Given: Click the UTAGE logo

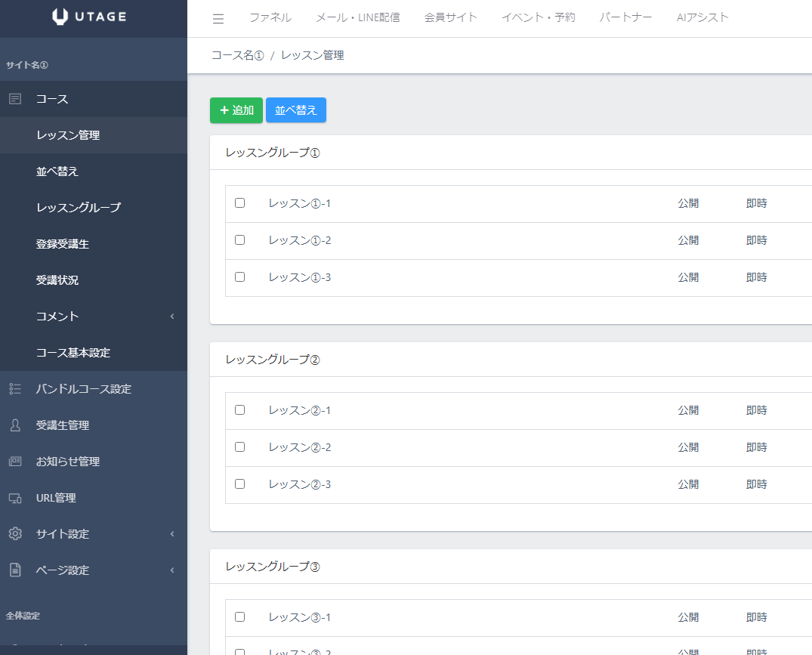Looking at the screenshot, I should (90, 17).
